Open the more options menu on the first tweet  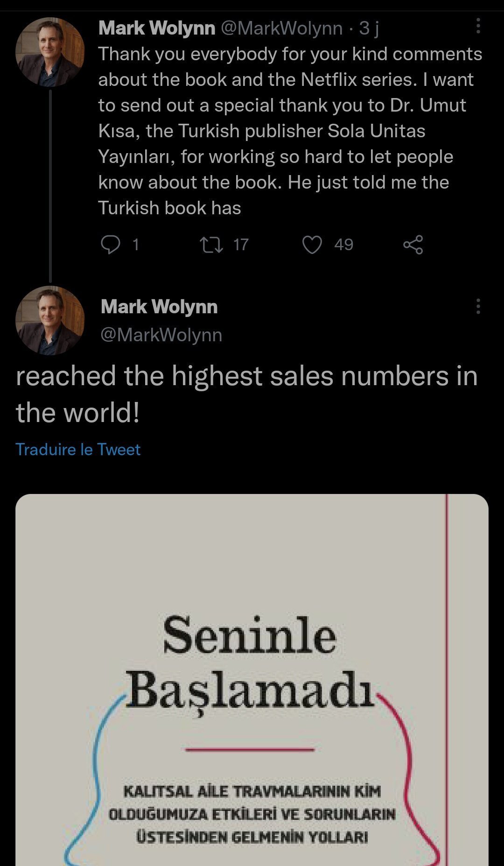click(x=478, y=27)
